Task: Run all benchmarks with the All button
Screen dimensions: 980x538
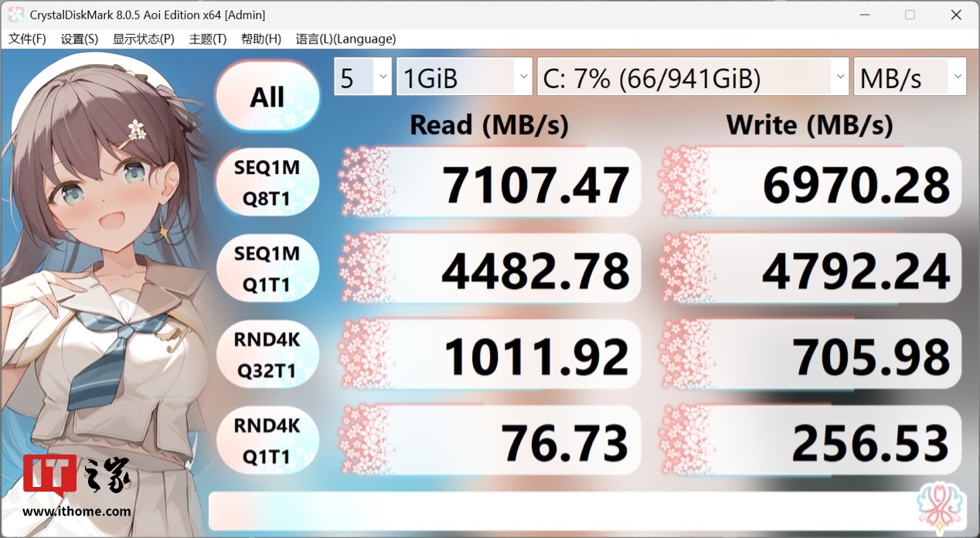Action: point(267,97)
